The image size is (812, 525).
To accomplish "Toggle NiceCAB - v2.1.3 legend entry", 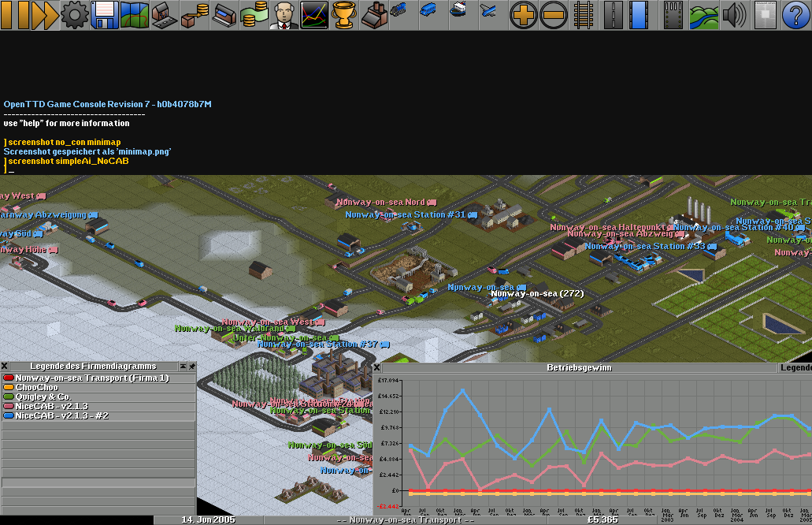I will [98, 406].
